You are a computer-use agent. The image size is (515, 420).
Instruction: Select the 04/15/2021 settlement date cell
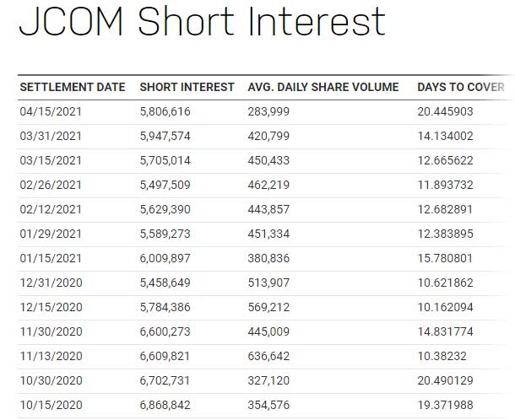(51, 111)
